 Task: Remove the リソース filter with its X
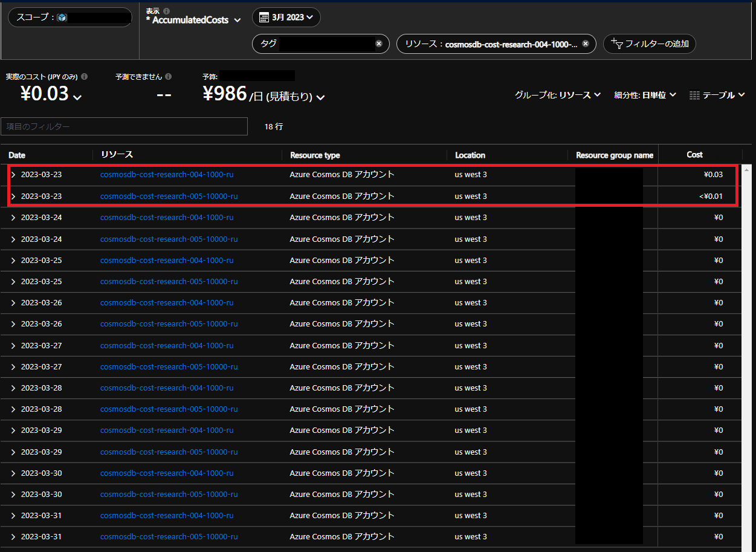[586, 44]
